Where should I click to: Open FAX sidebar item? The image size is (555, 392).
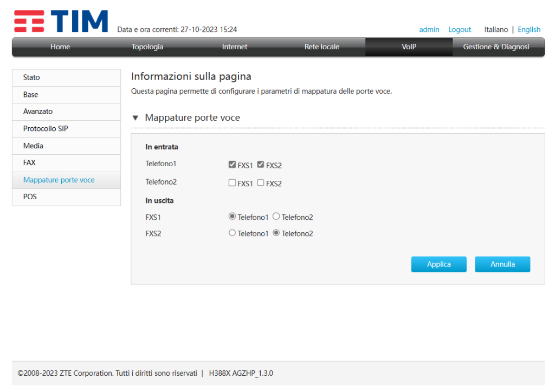coord(67,162)
